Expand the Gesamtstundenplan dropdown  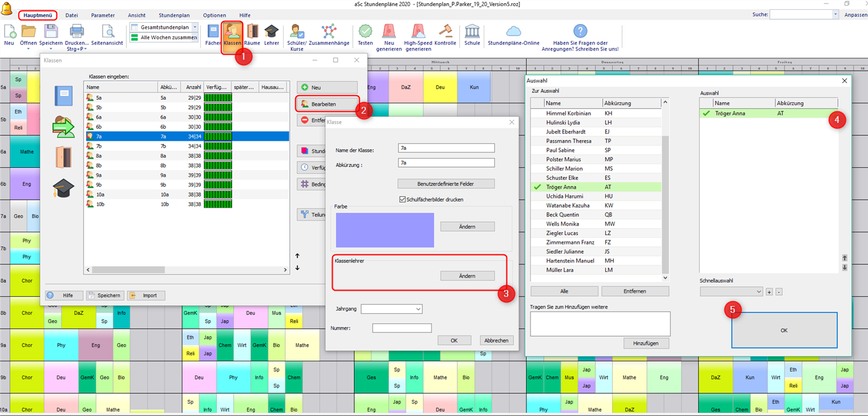click(195, 27)
